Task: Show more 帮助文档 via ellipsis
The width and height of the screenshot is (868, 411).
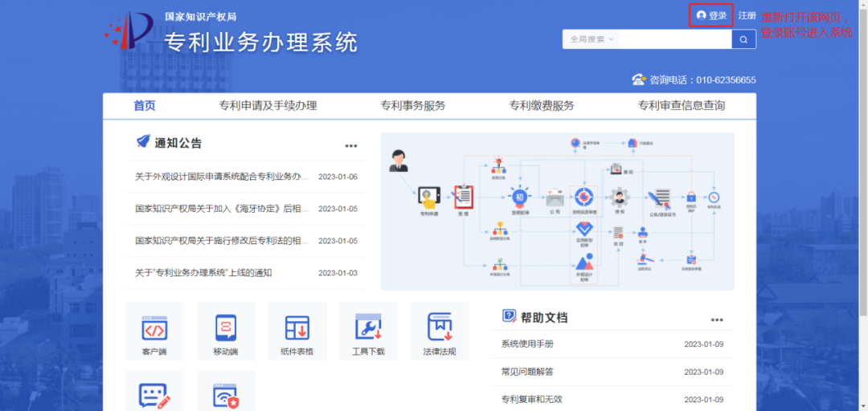Action: (717, 320)
